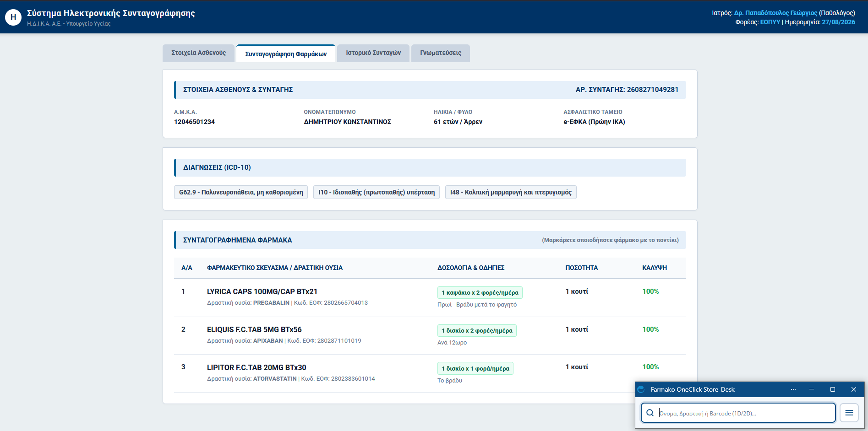Click the ΠΟΣΟΤΗΤΑ column header

(x=581, y=268)
